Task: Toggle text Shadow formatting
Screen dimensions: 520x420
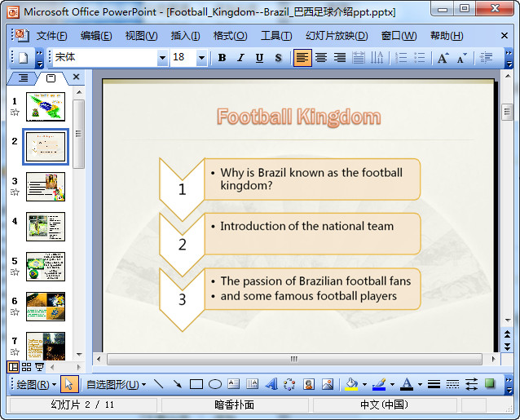Action: (x=278, y=58)
